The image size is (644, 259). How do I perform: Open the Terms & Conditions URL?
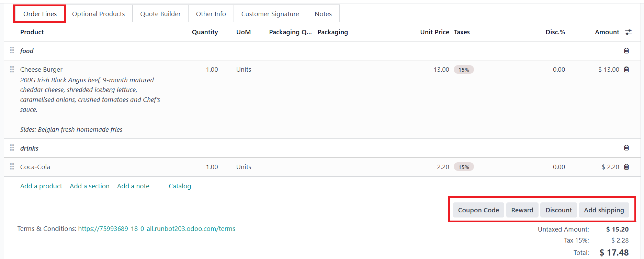tap(157, 229)
